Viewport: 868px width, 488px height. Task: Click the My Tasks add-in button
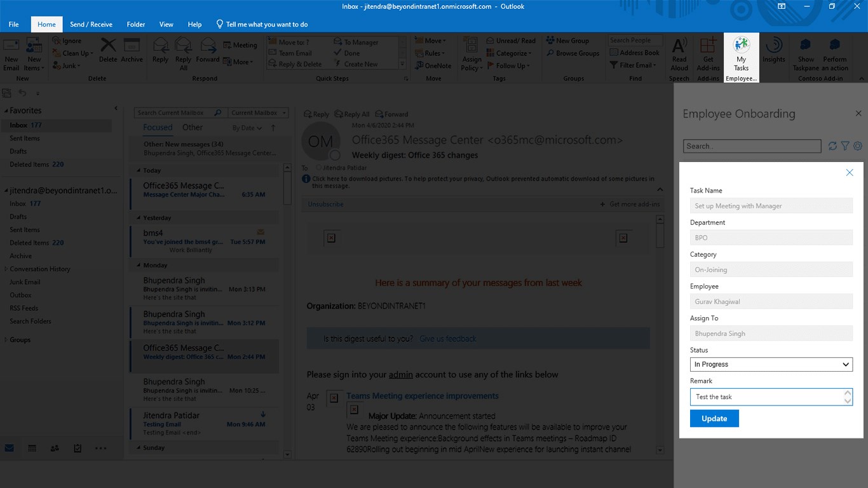click(x=742, y=55)
